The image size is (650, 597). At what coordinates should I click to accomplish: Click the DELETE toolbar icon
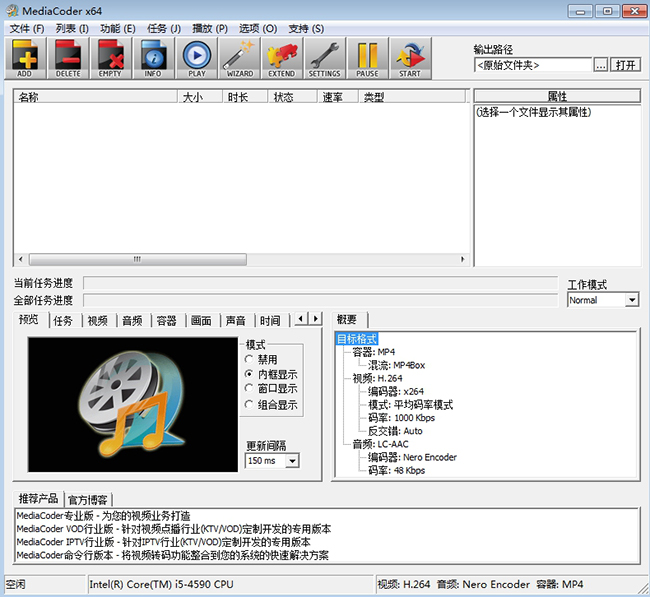68,58
